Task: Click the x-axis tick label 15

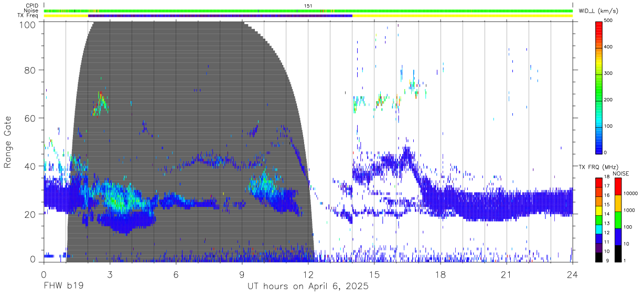Action: tap(374, 274)
